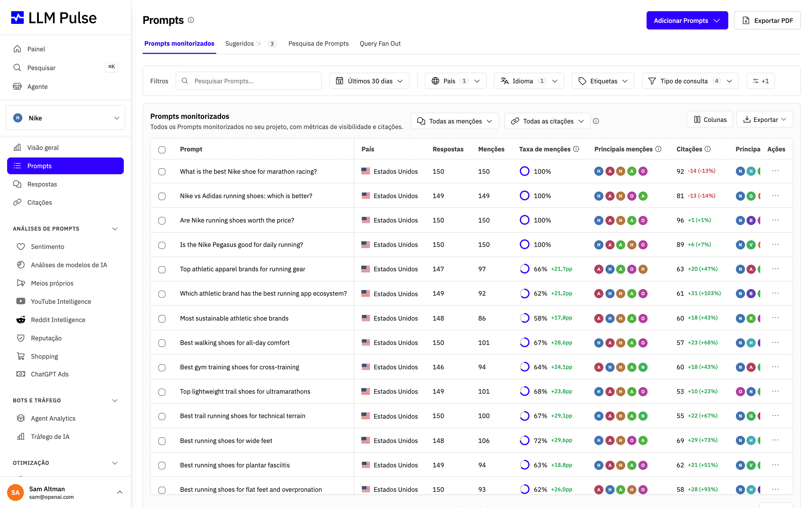The height and width of the screenshot is (508, 812).
Task: Open the País filter dropdown
Action: coord(455,81)
